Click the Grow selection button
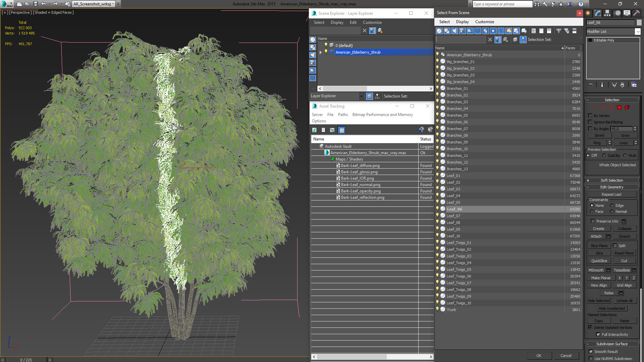The height and width of the screenshot is (362, 644). point(625,135)
